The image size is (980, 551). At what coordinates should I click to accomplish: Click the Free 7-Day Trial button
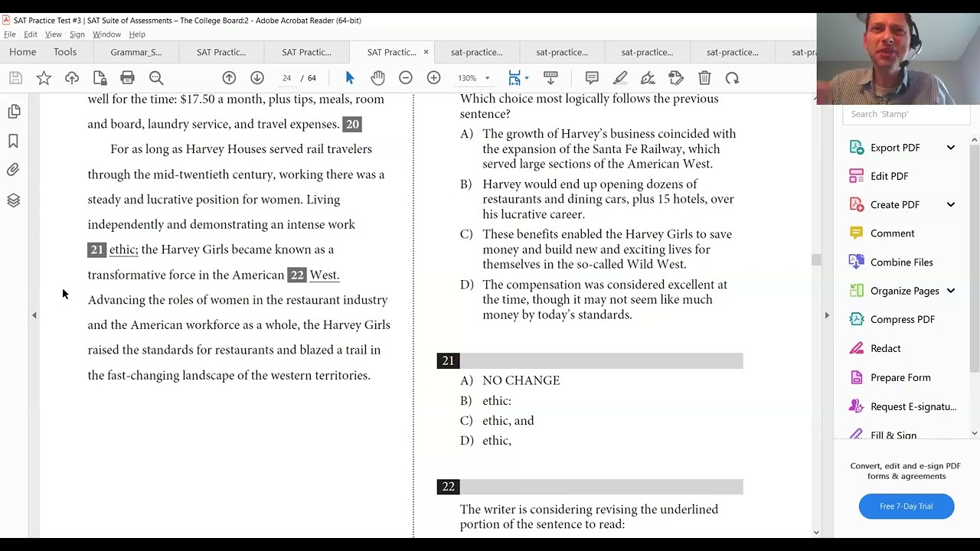pyautogui.click(x=906, y=507)
